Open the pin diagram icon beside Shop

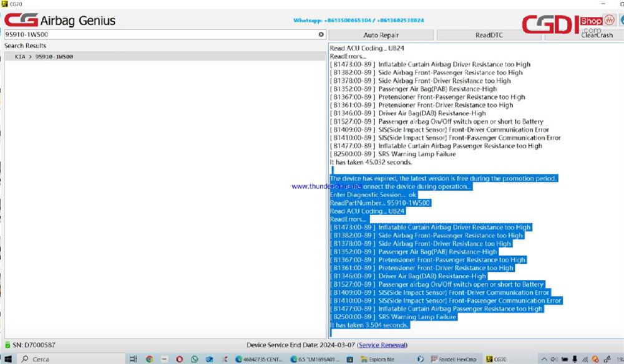click(609, 20)
